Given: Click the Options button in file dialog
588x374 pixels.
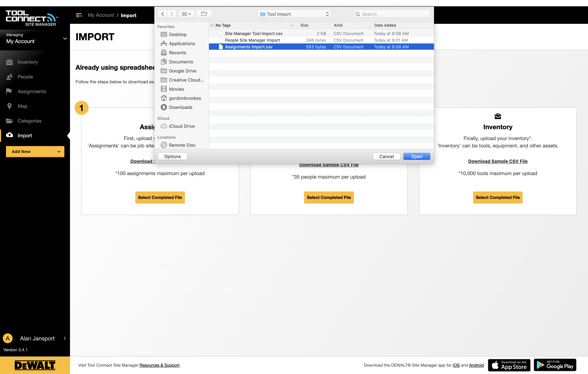Looking at the screenshot, I should (x=172, y=156).
